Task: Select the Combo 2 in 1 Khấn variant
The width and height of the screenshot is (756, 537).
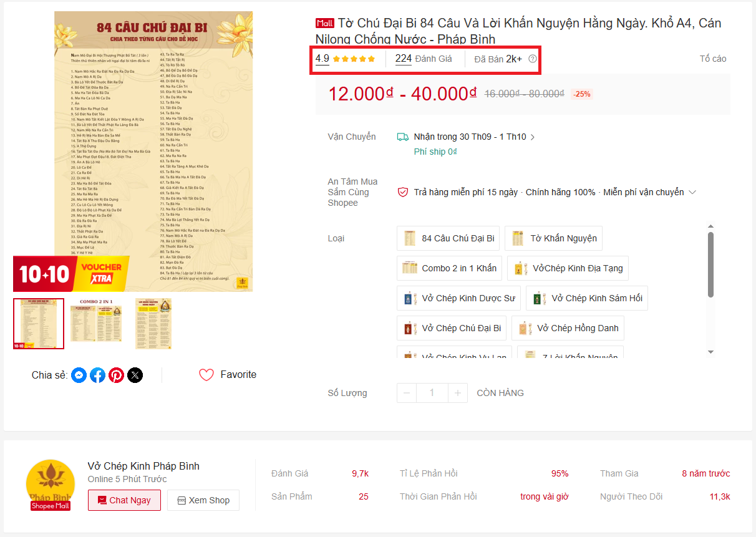Action: 450,268
